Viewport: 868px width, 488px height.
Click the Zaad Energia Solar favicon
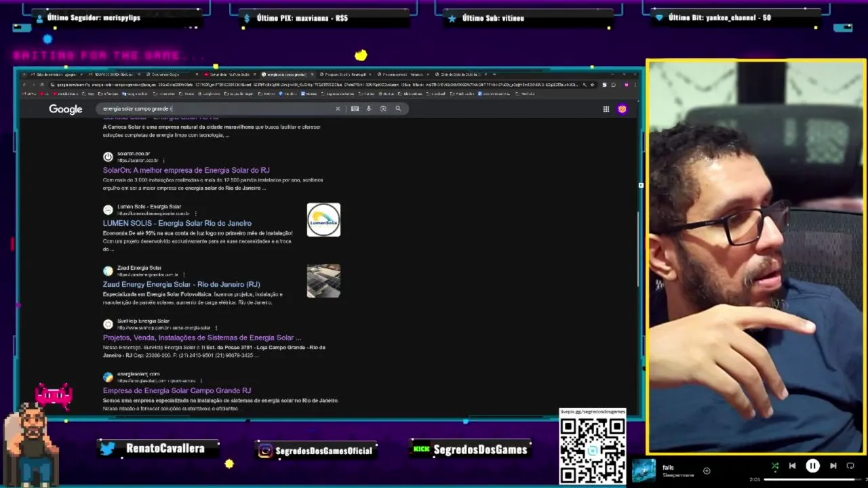[108, 271]
